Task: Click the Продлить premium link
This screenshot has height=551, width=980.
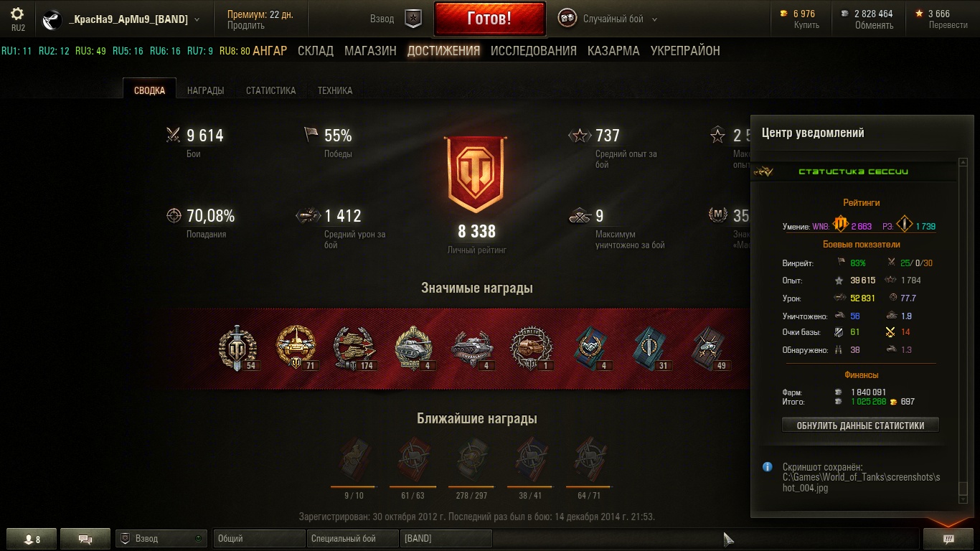Action: (x=246, y=26)
